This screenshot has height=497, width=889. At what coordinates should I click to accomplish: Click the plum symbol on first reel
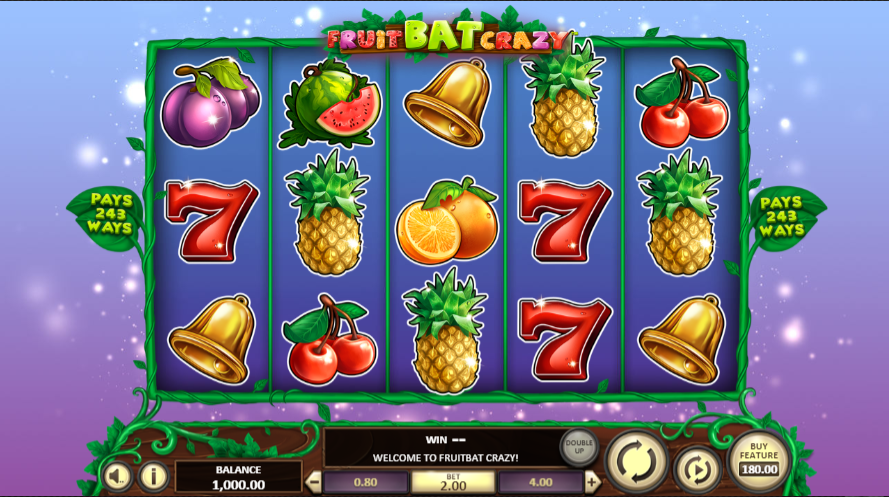pyautogui.click(x=211, y=103)
